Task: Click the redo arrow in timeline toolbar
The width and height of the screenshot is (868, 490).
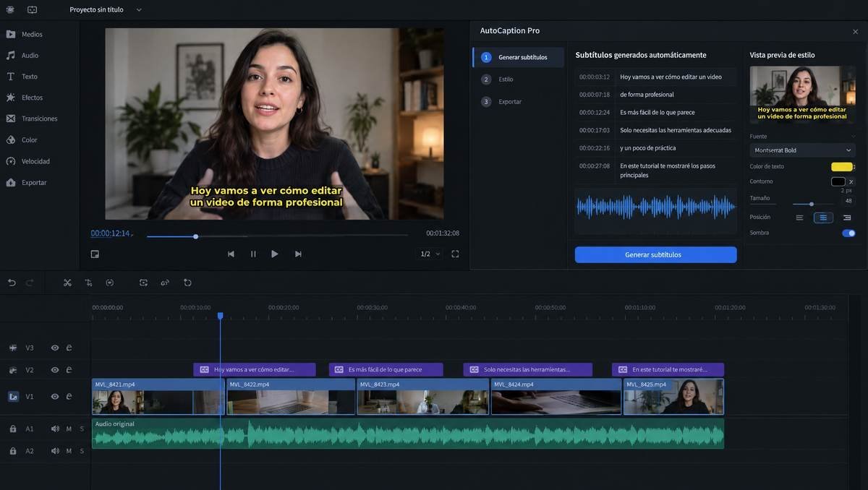Action: (x=30, y=283)
